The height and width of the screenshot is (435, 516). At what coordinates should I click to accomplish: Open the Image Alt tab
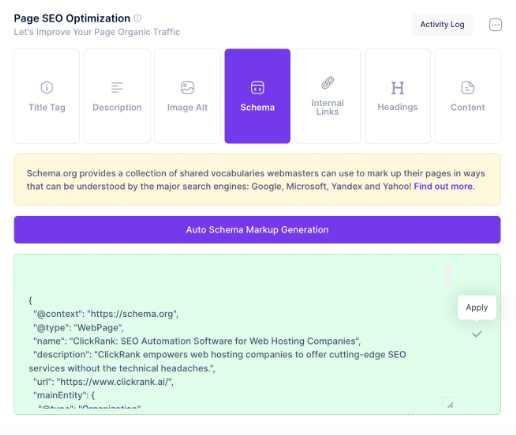[187, 96]
